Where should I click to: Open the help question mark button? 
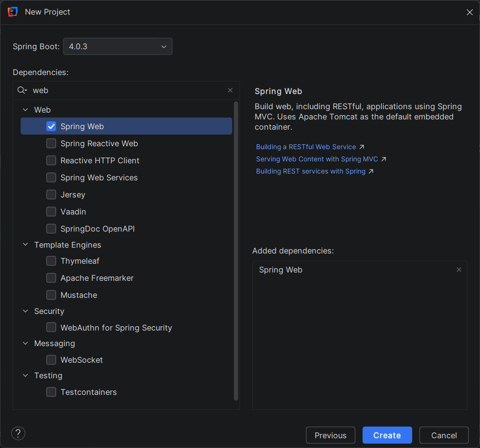18,433
